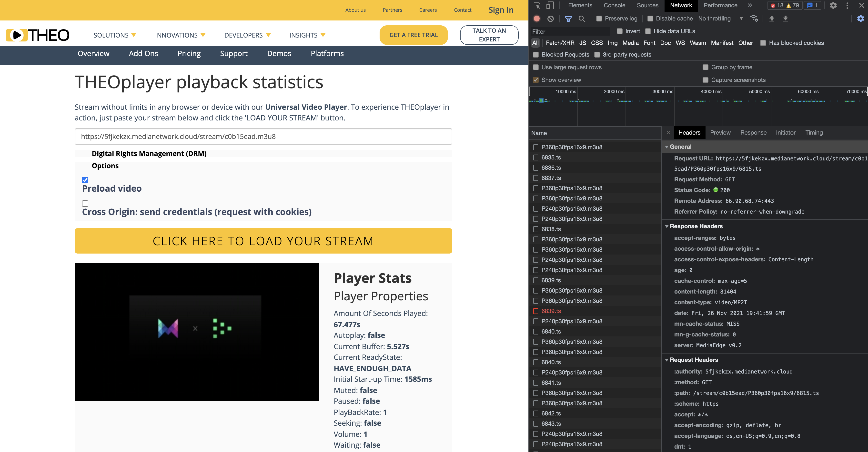Open the Timing tab of request
The height and width of the screenshot is (452, 868).
click(814, 133)
